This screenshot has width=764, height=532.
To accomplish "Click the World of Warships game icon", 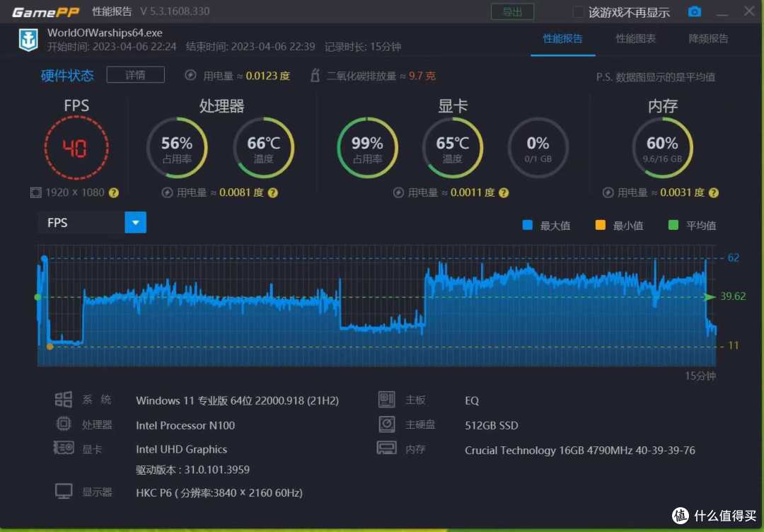I will 28,40.
